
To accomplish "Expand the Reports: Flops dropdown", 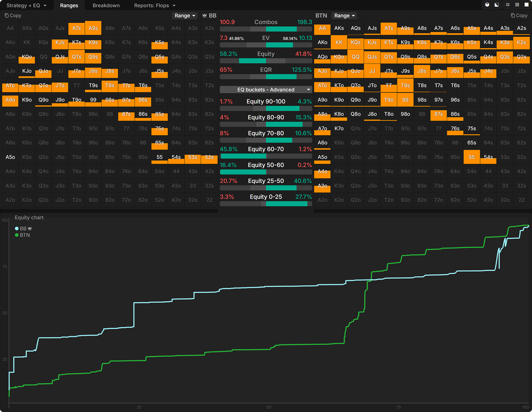I will pos(155,6).
